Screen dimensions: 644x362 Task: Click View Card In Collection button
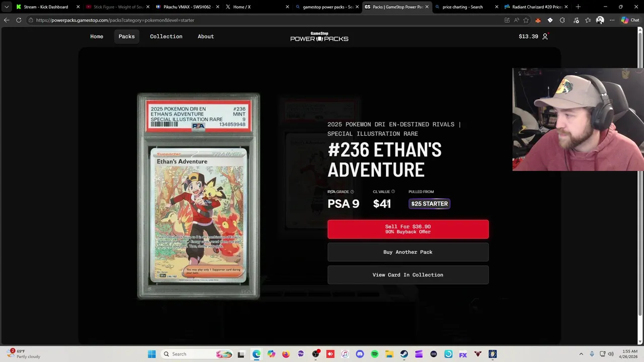(x=408, y=275)
